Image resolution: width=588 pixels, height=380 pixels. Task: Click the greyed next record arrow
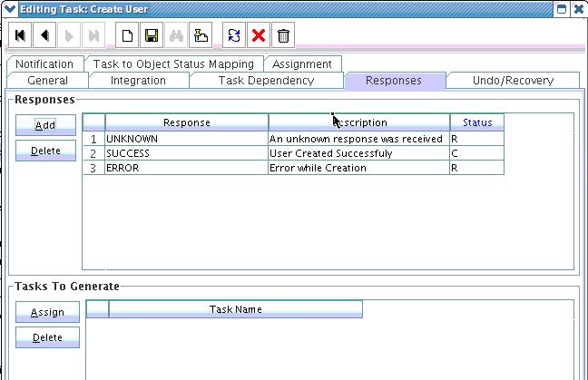[x=69, y=35]
